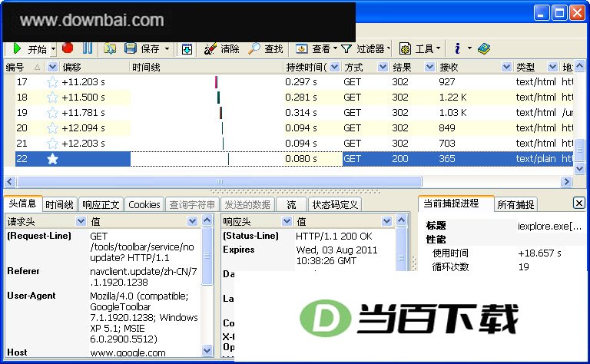Image resolution: width=590 pixels, height=364 pixels.
Task: Toggle the star flag on selected row 22
Action: 52,159
